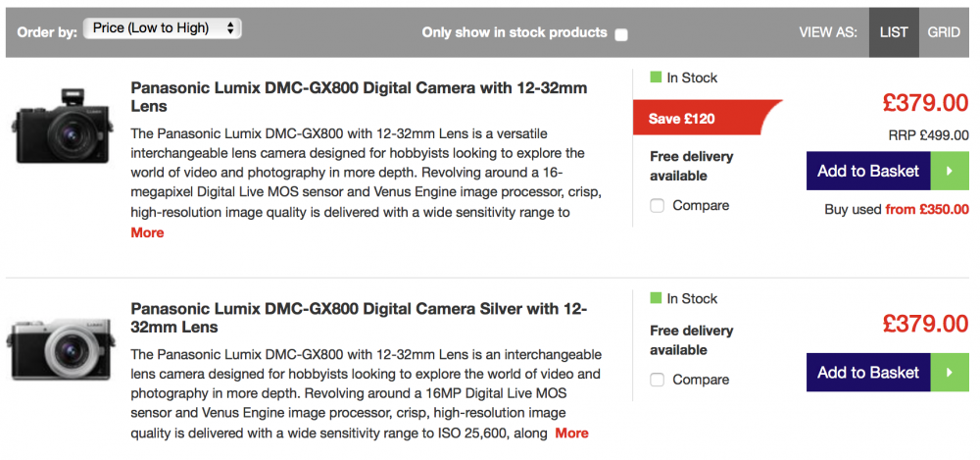Viewport: 980px width, 460px height.
Task: Switch to LIST view
Action: coord(894,32)
